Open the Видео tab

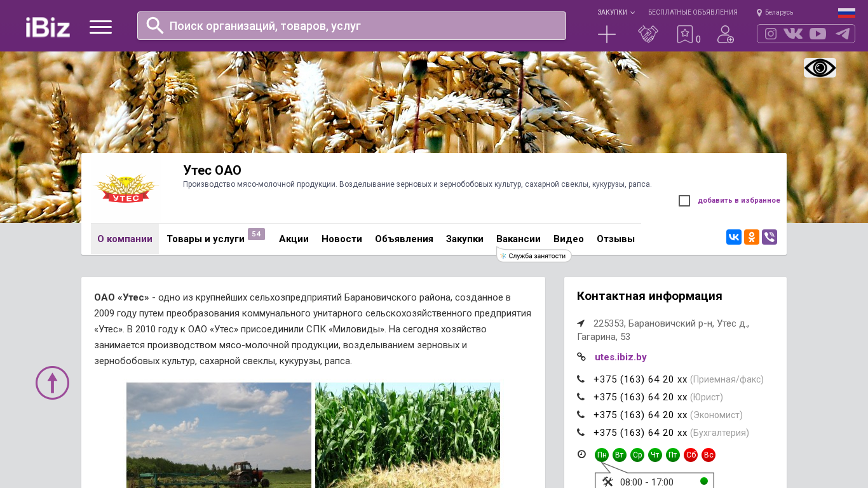click(x=569, y=239)
